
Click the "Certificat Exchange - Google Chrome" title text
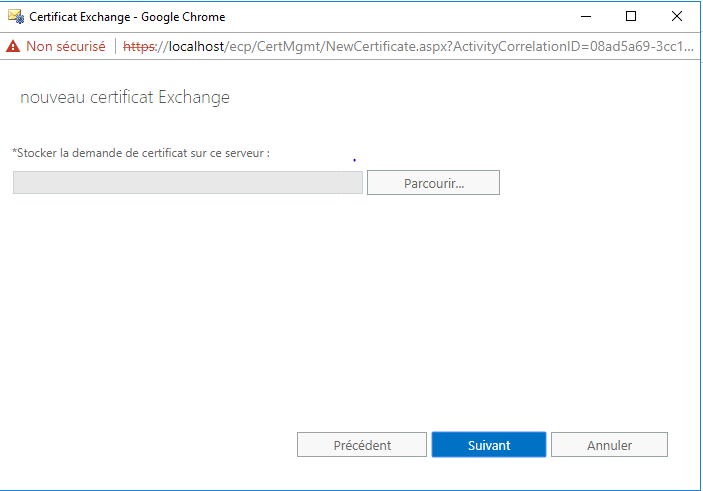coord(127,17)
